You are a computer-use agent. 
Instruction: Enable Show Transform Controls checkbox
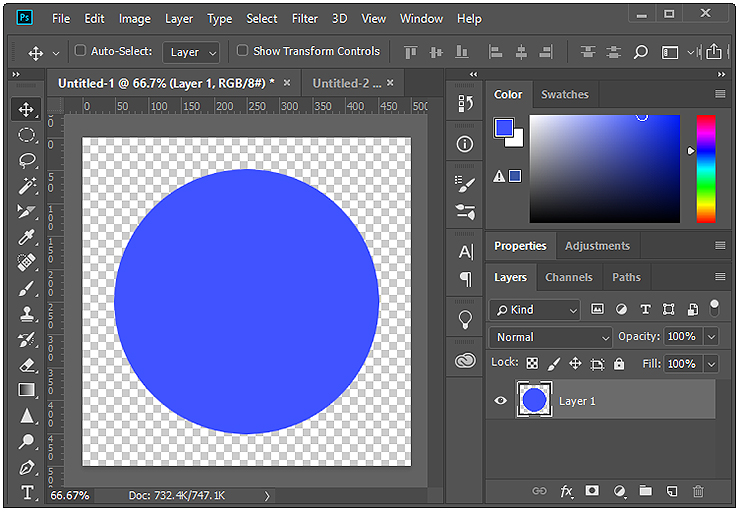(242, 50)
